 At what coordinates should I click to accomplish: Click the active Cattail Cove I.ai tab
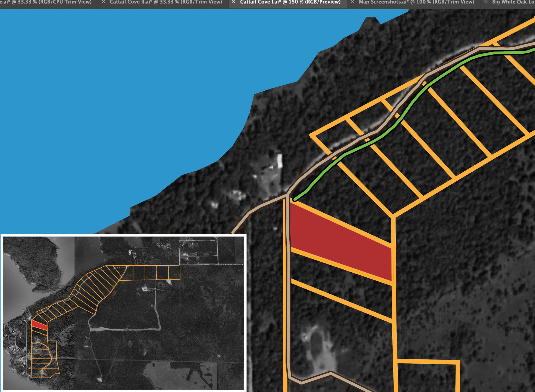[x=290, y=2]
